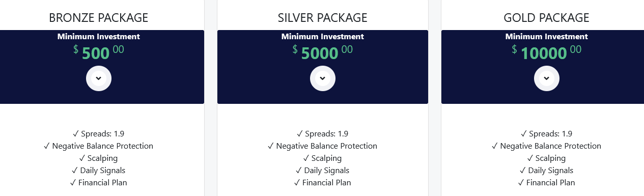Click Scalping feature under Silver Package
This screenshot has width=644, height=196.
pyautogui.click(x=323, y=158)
